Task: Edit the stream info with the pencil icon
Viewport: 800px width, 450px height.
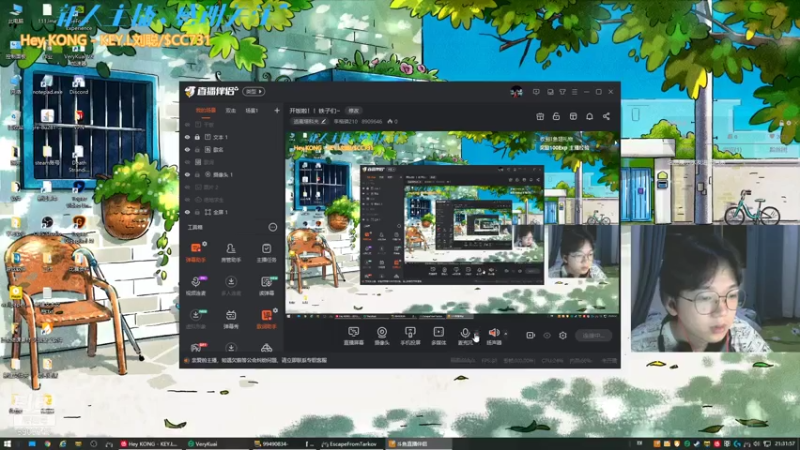Action: [323, 121]
